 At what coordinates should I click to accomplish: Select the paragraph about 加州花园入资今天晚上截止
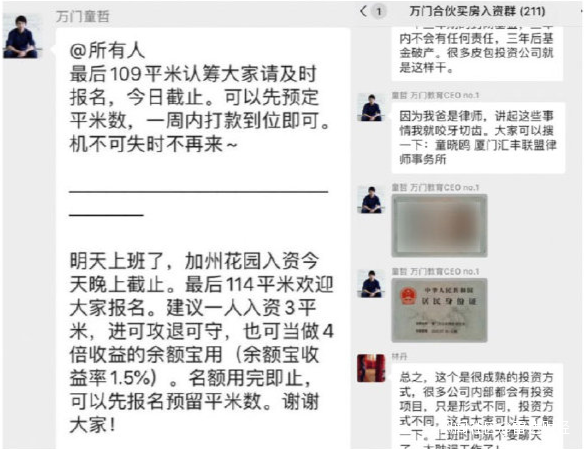[x=201, y=343]
